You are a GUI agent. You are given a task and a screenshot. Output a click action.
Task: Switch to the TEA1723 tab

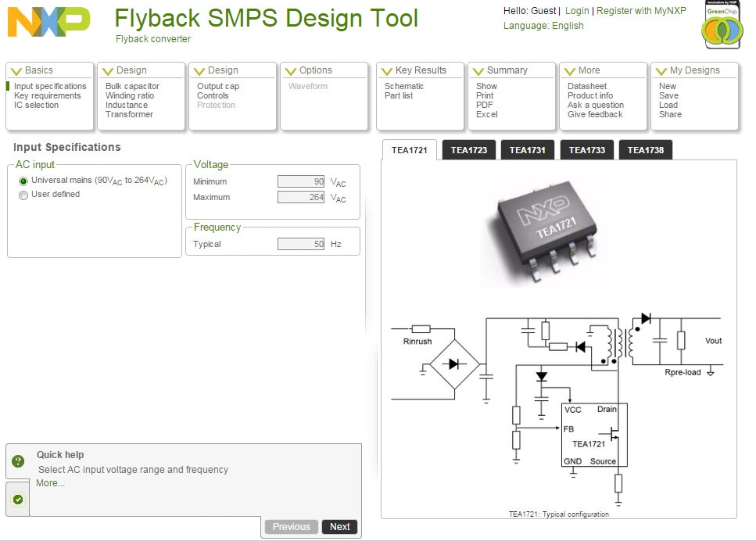click(x=468, y=150)
